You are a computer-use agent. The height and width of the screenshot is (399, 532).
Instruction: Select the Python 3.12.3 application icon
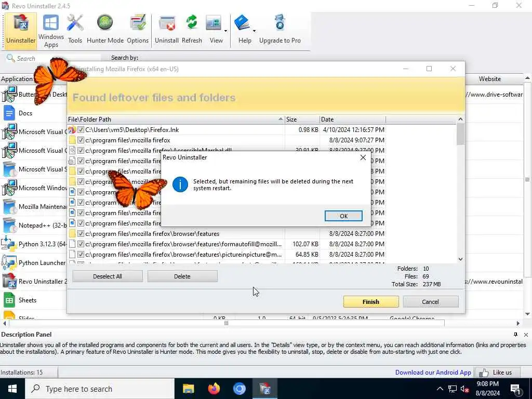click(x=9, y=244)
